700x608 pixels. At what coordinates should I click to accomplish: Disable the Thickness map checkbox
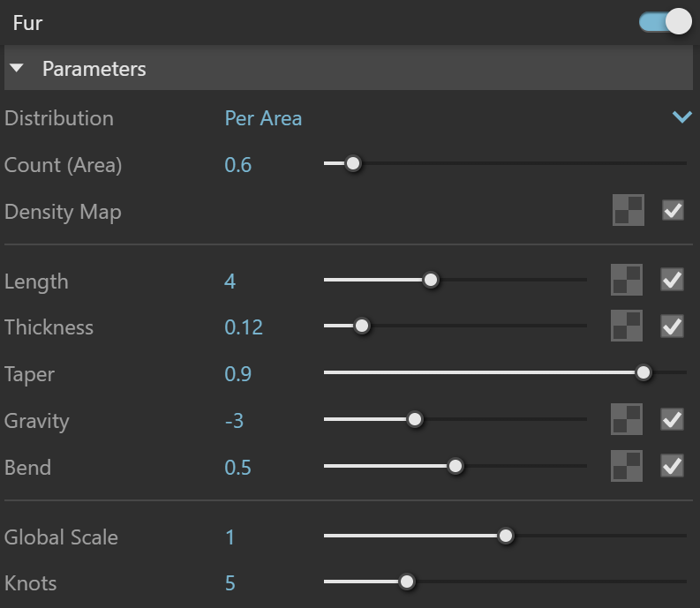672,326
